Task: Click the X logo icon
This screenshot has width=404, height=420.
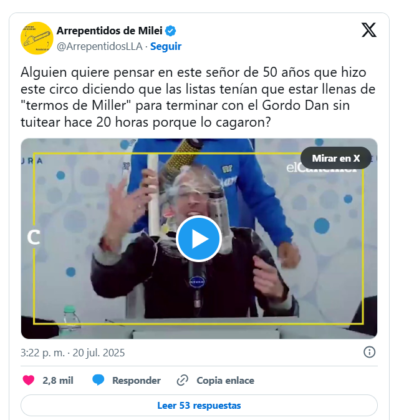Action: pyautogui.click(x=369, y=30)
